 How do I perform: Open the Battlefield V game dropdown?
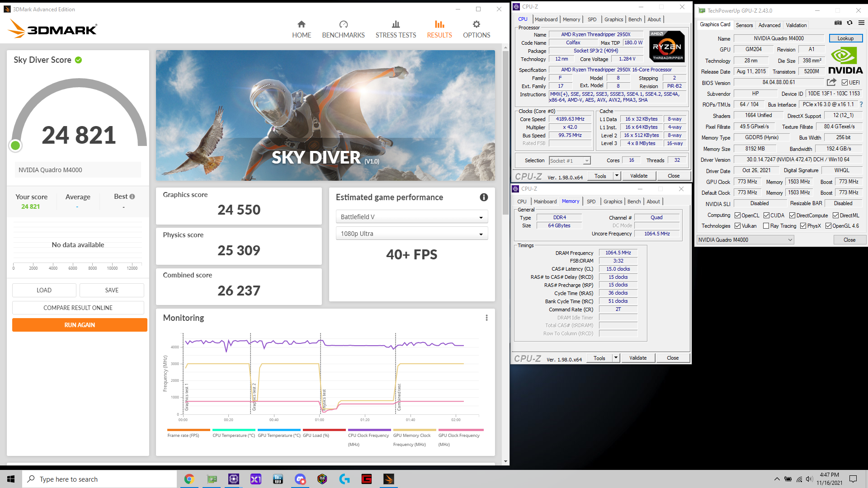click(x=412, y=217)
